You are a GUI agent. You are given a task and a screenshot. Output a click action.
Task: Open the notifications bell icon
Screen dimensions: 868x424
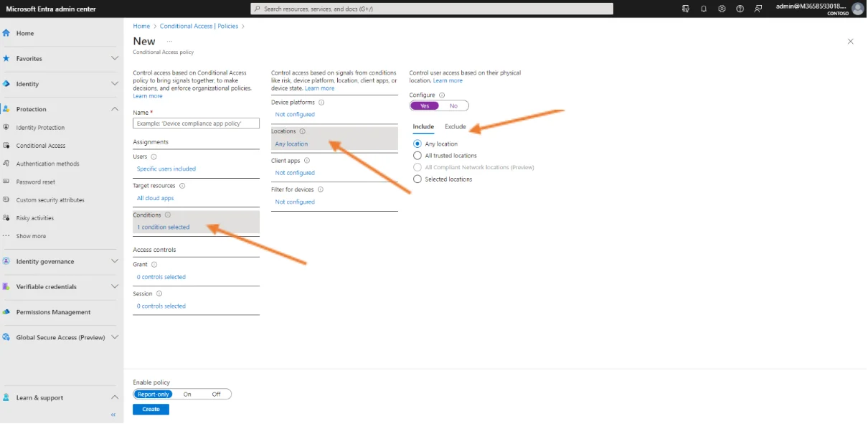(x=704, y=9)
